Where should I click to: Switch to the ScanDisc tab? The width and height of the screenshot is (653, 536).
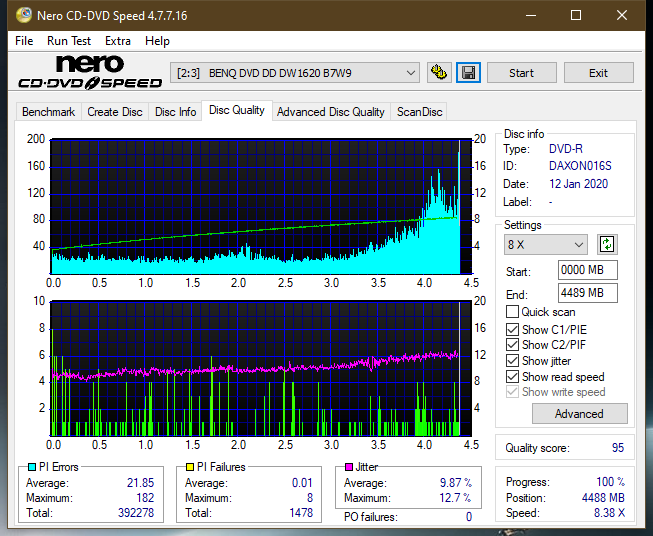tap(419, 112)
